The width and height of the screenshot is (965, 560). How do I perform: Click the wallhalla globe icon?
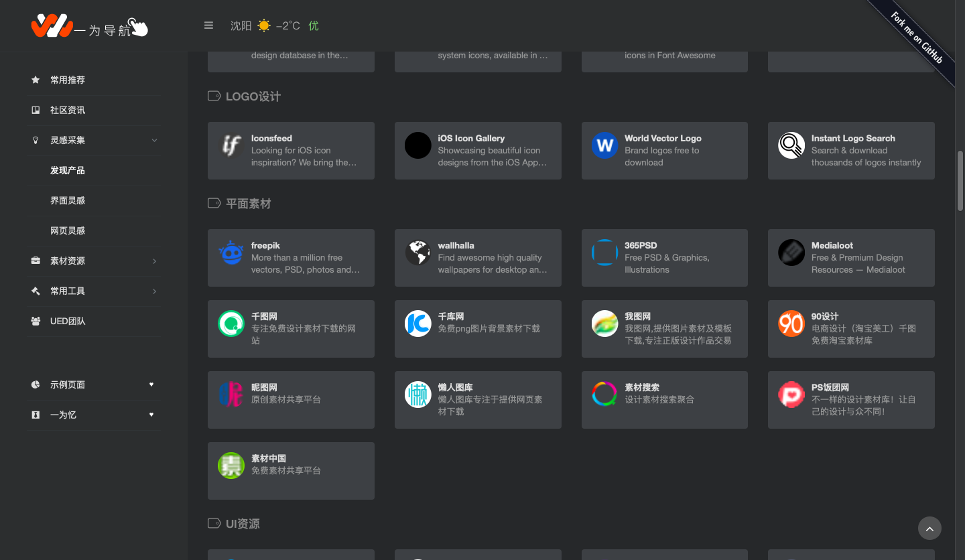point(417,253)
